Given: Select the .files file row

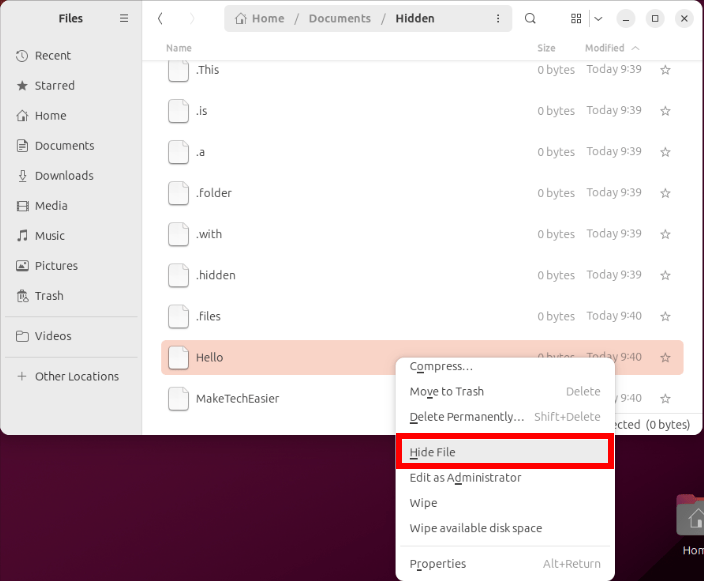Looking at the screenshot, I should (x=422, y=317).
